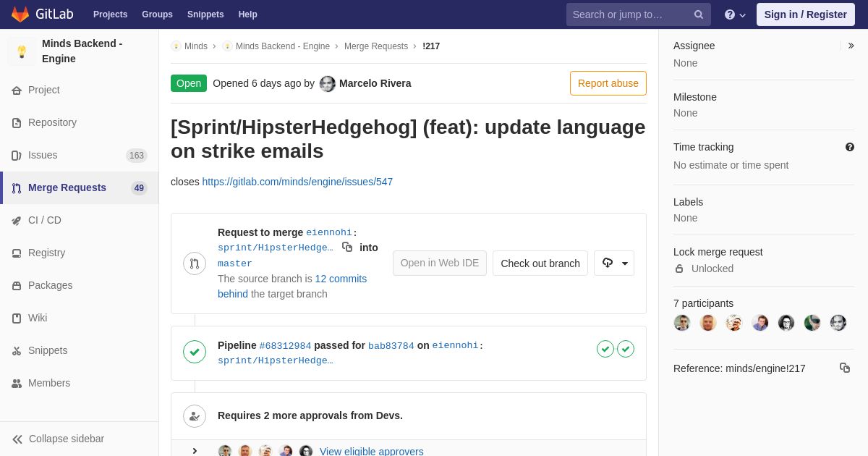868x456 pixels.
Task: Open commit bab83784
Action: (391, 346)
